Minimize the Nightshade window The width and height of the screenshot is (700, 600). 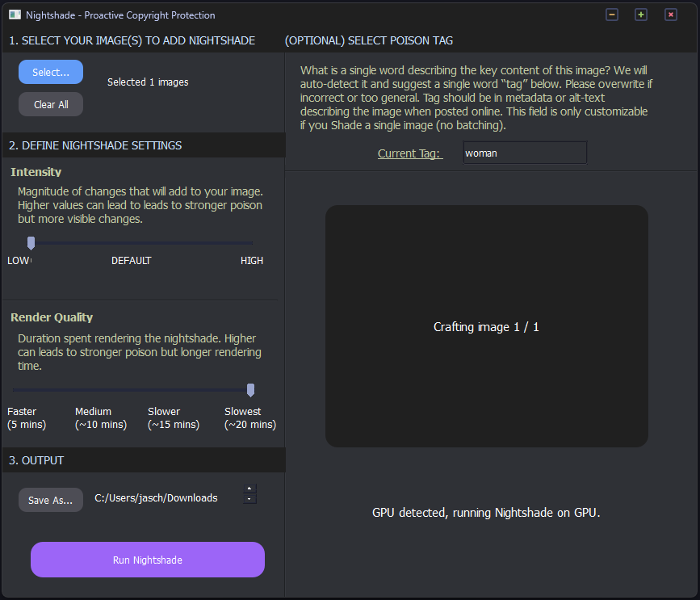click(x=612, y=15)
